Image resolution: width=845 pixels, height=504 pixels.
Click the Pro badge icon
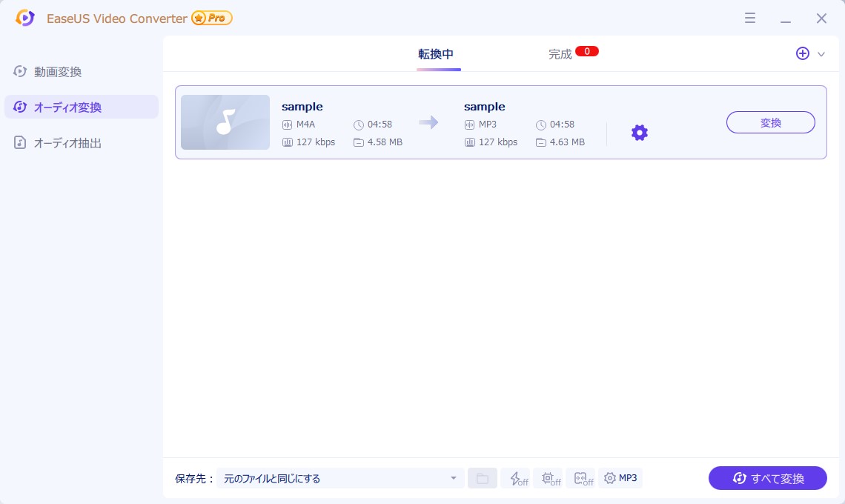click(x=212, y=18)
